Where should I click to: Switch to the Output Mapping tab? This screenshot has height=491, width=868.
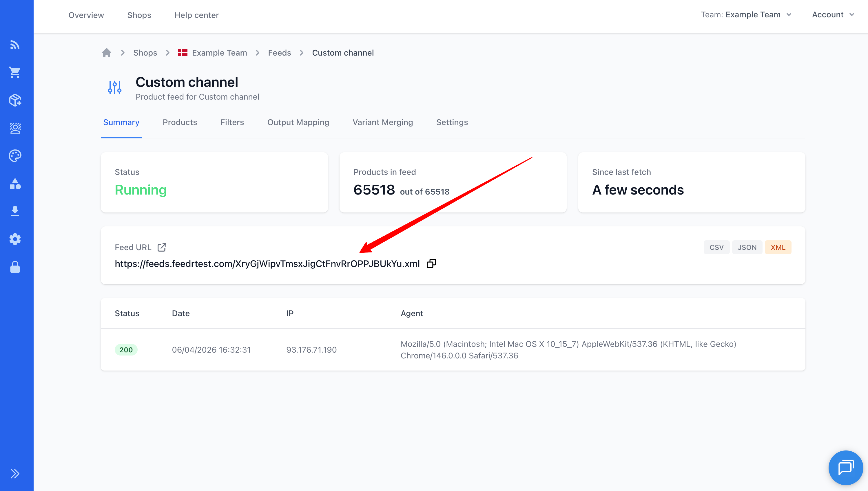[298, 122]
